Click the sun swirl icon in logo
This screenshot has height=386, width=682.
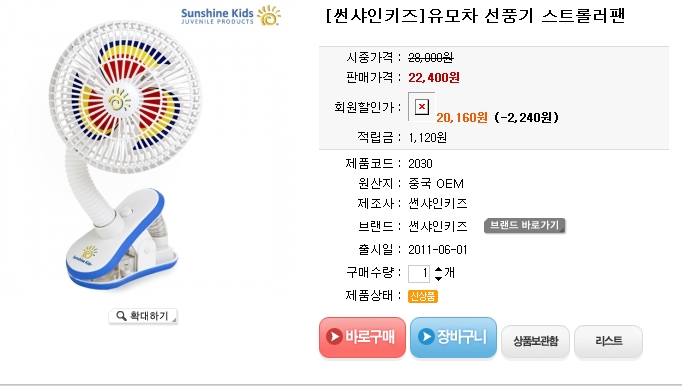point(269,16)
